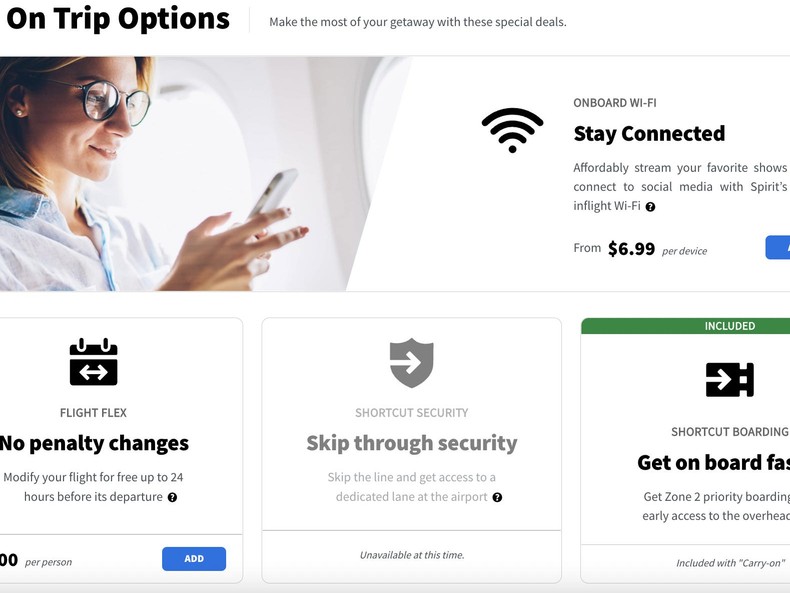This screenshot has height=593, width=790.
Task: Open help tooltip after 'dedicated lane at the airport'
Action: tap(497, 497)
